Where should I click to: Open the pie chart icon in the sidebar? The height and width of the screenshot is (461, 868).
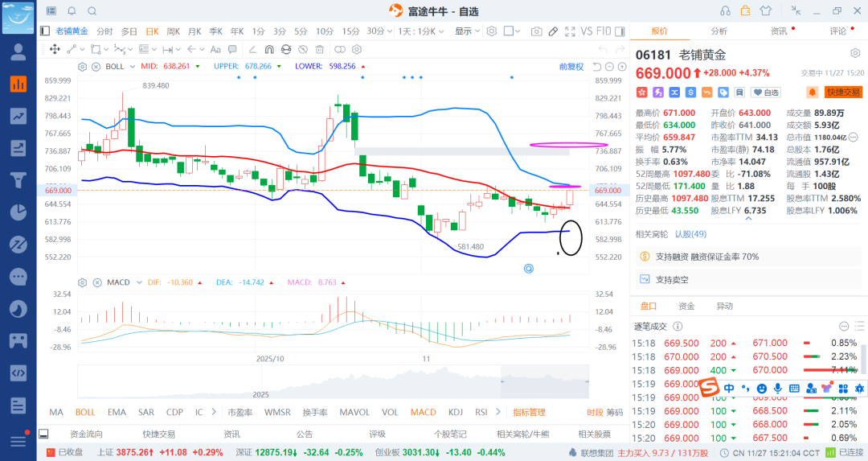click(x=18, y=212)
